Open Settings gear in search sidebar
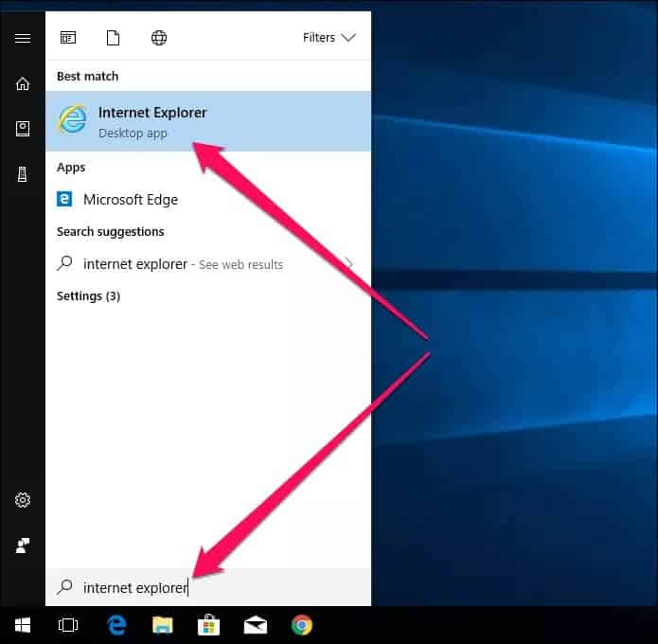The width and height of the screenshot is (658, 644). tap(23, 500)
